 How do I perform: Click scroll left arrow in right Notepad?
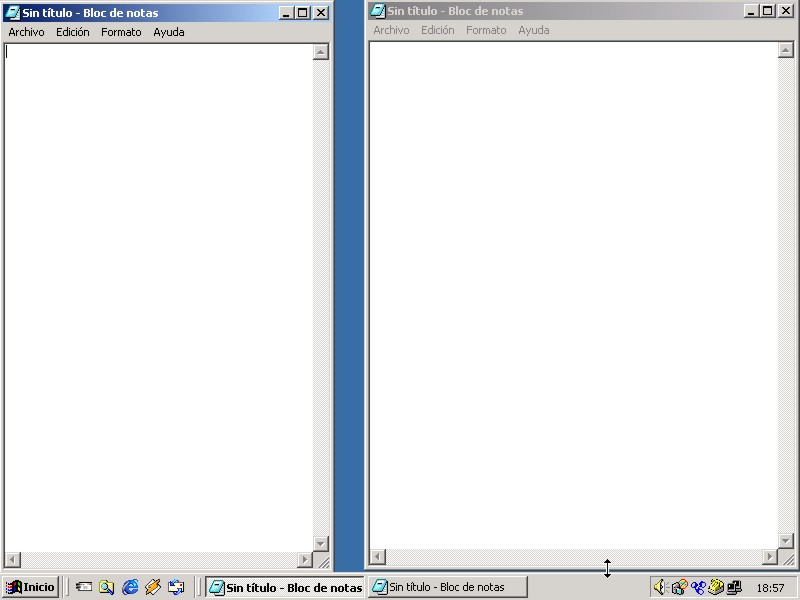tap(378, 557)
